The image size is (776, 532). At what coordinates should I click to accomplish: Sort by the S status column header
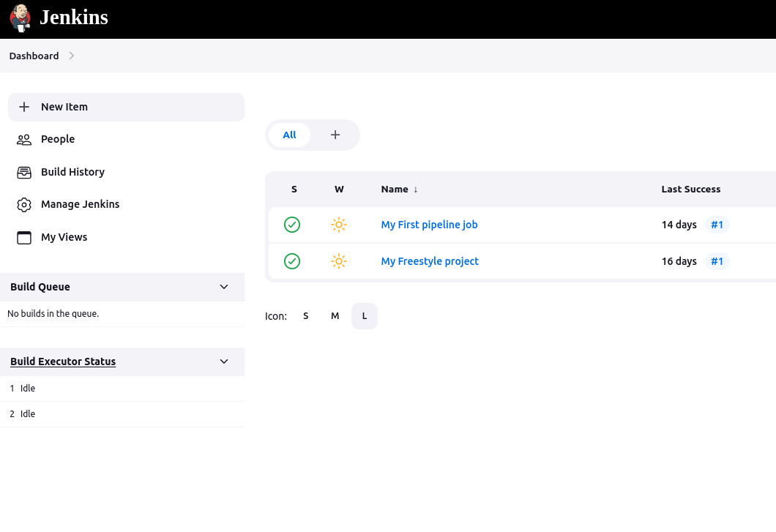(x=294, y=190)
